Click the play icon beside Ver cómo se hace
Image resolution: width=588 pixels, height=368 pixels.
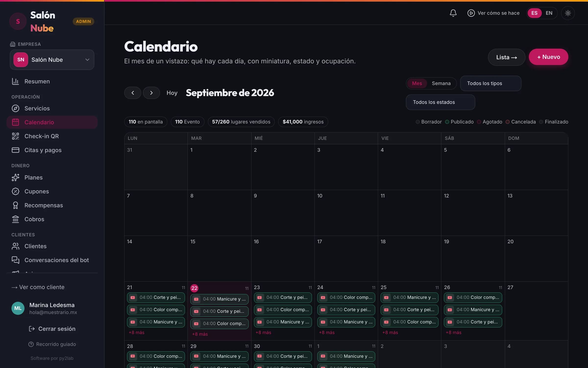(x=471, y=13)
